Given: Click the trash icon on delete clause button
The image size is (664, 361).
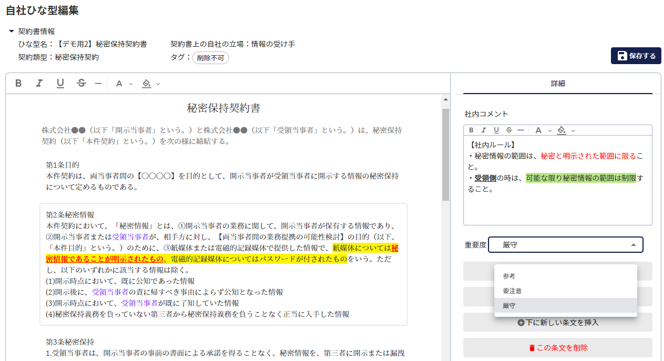Looking at the screenshot, I should [x=532, y=348].
